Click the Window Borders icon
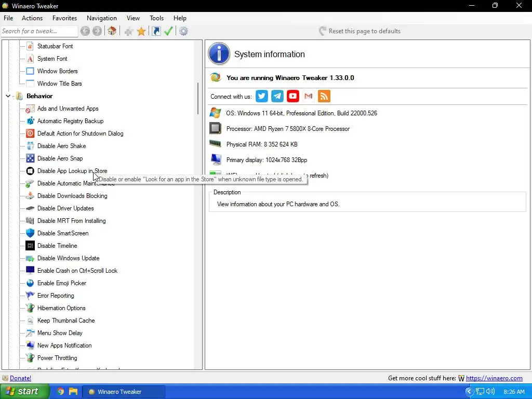The width and height of the screenshot is (532, 399). click(30, 71)
